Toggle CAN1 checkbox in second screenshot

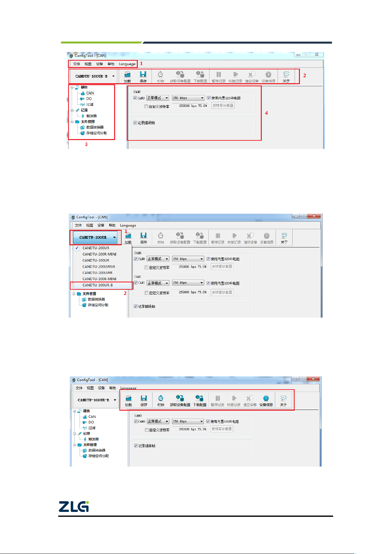pyautogui.click(x=135, y=283)
